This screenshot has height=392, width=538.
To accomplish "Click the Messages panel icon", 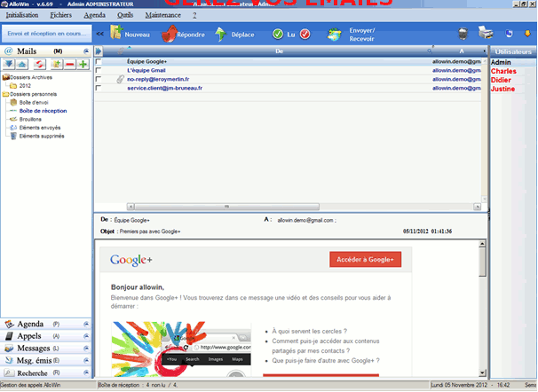I will coord(9,349).
